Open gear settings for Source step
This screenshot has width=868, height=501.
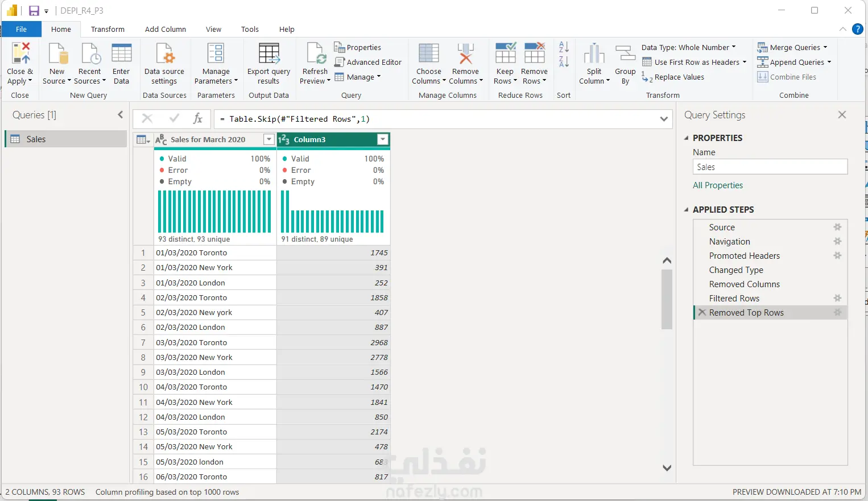pos(837,227)
